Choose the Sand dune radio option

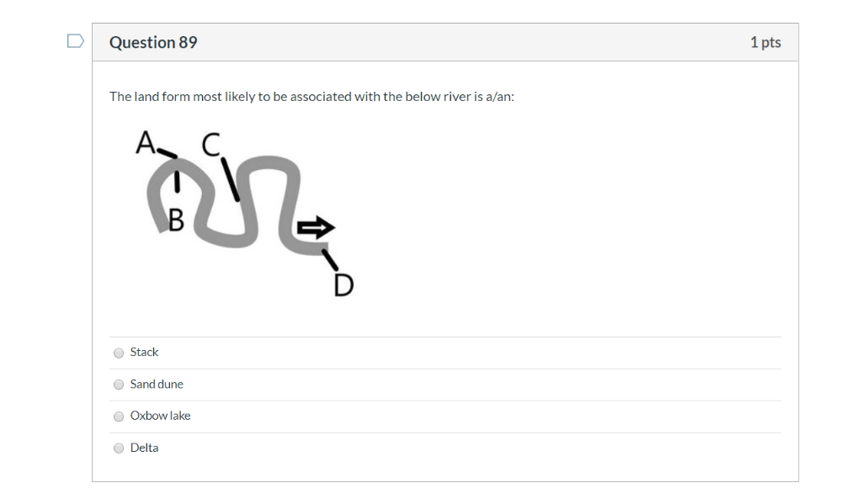[119, 385]
